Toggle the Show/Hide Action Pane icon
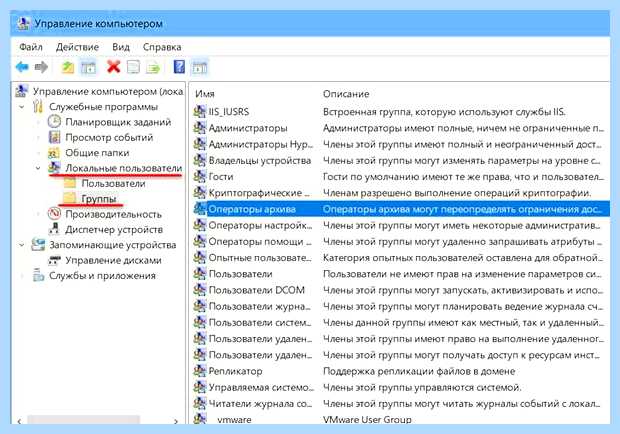This screenshot has width=620, height=434. coord(200,67)
